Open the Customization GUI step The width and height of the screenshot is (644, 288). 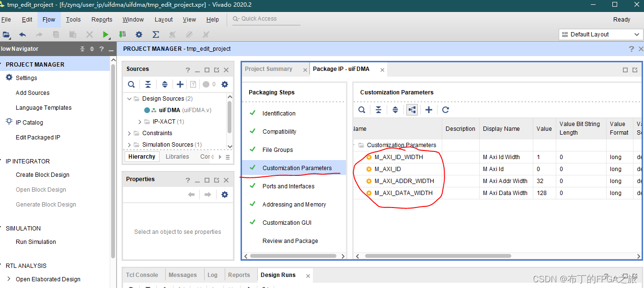point(287,223)
